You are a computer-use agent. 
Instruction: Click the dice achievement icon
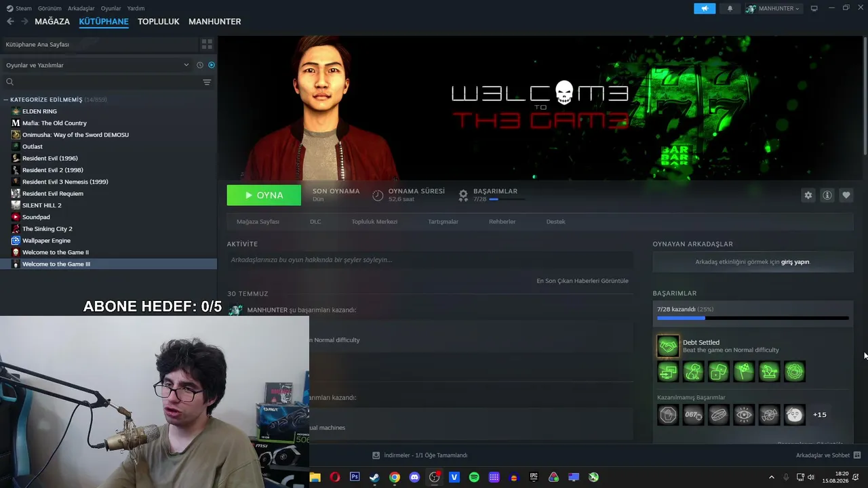click(718, 371)
